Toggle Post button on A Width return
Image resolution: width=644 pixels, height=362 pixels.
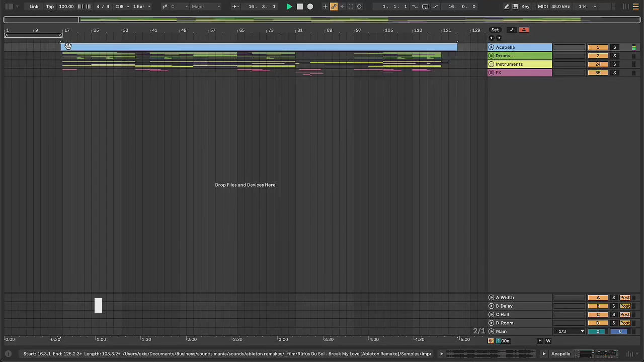(625, 298)
